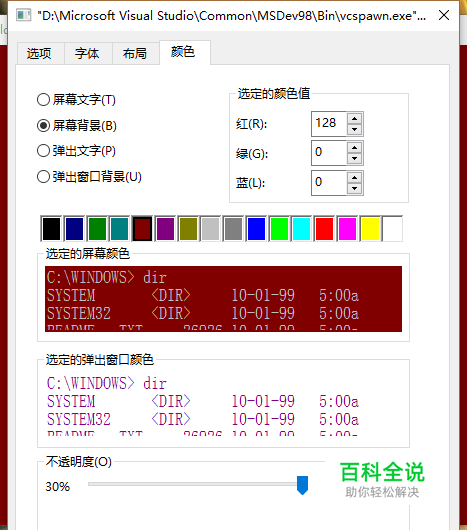Switch to the 选项 tab
This screenshot has height=530, width=467.
41,53
